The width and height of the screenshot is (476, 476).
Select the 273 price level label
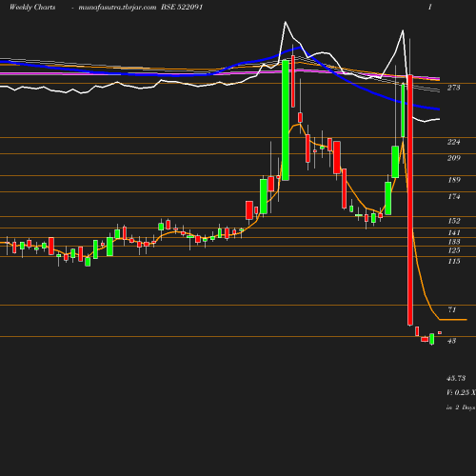coord(453,88)
